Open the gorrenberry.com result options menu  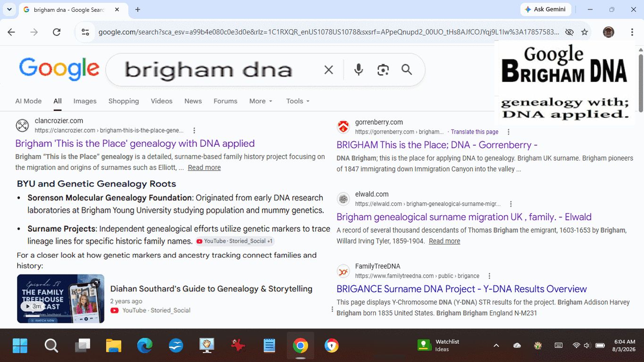[508, 132]
